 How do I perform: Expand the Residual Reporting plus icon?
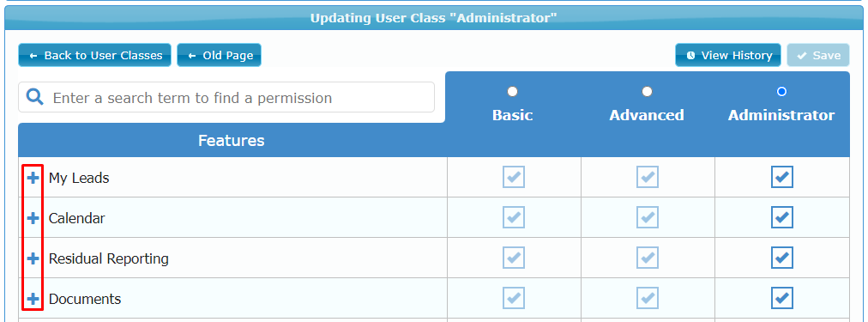tap(33, 258)
